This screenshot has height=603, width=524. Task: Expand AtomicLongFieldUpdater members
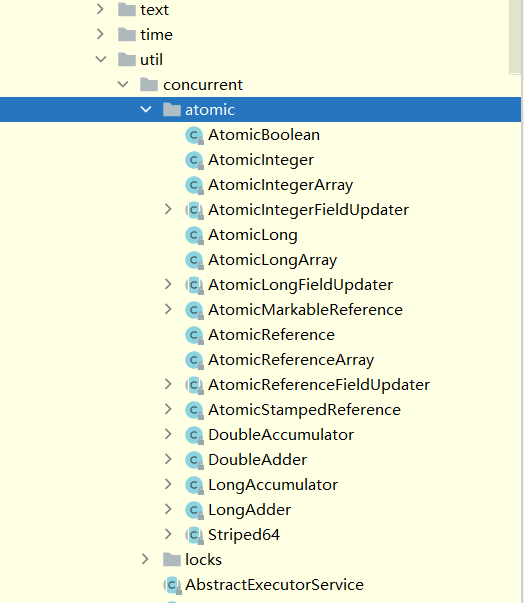tap(168, 284)
